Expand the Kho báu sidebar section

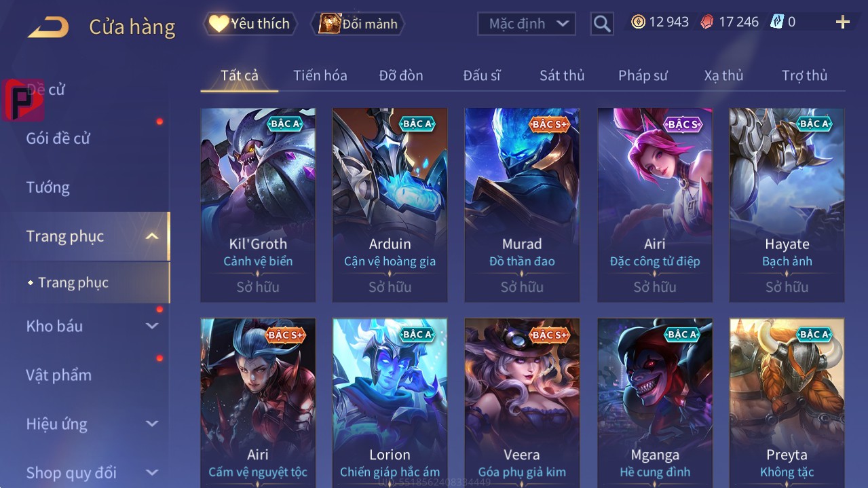152,326
